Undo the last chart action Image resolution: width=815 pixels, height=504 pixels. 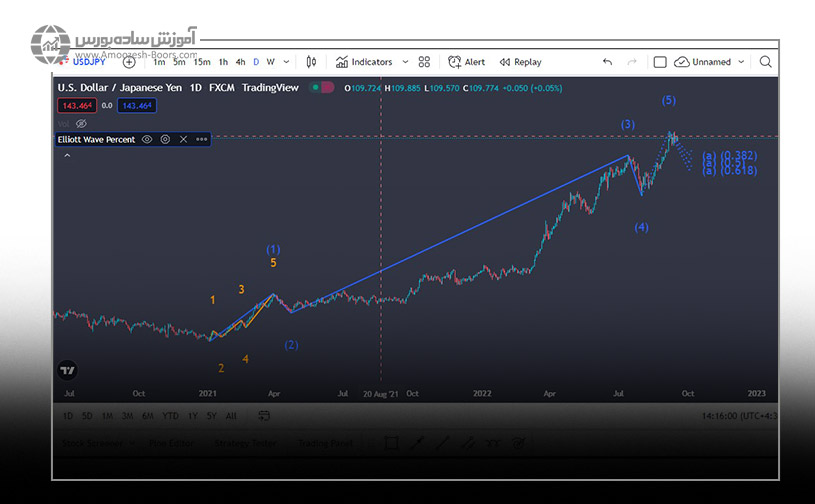pos(607,62)
